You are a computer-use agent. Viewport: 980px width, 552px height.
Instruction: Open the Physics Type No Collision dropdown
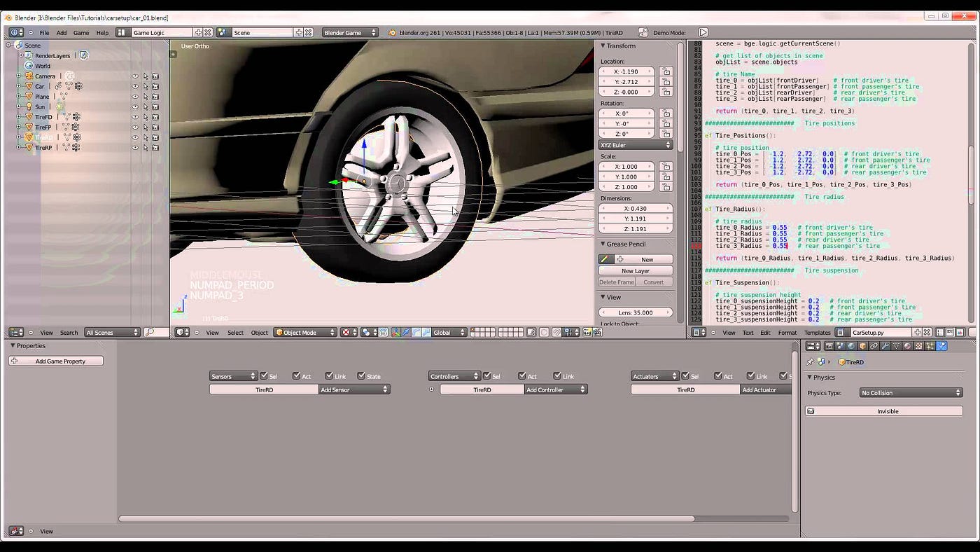(x=910, y=392)
